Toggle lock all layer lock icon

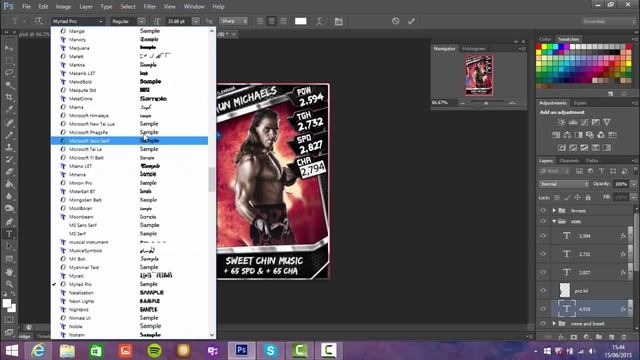(588, 198)
